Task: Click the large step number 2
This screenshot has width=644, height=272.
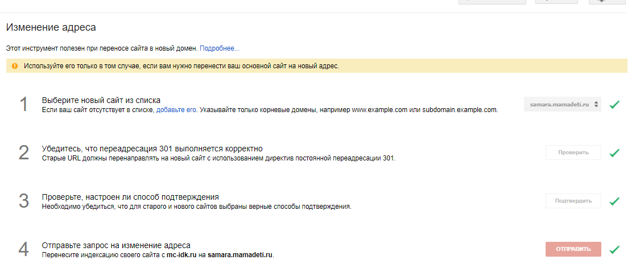Action: tap(24, 153)
